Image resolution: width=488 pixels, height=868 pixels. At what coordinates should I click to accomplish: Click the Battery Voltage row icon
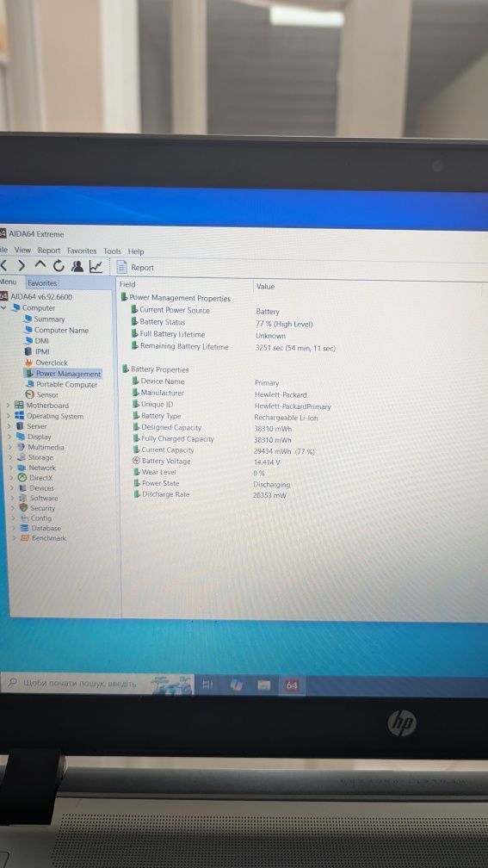(x=136, y=462)
